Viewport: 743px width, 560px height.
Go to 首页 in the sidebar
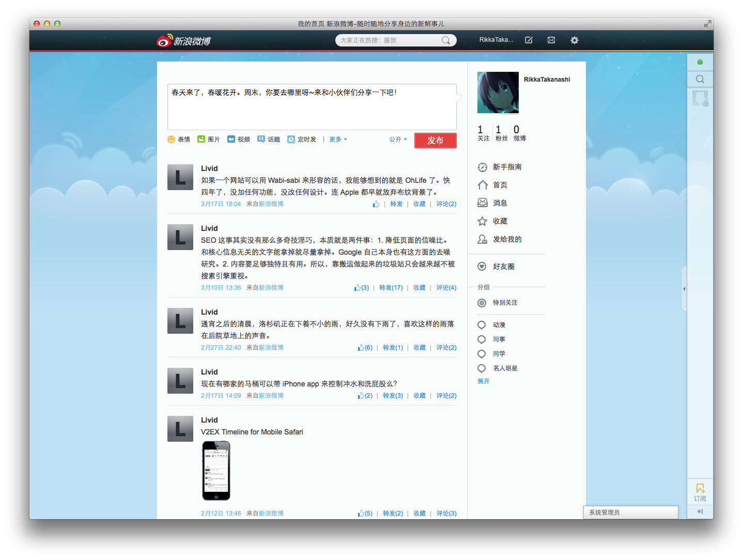[x=493, y=185]
